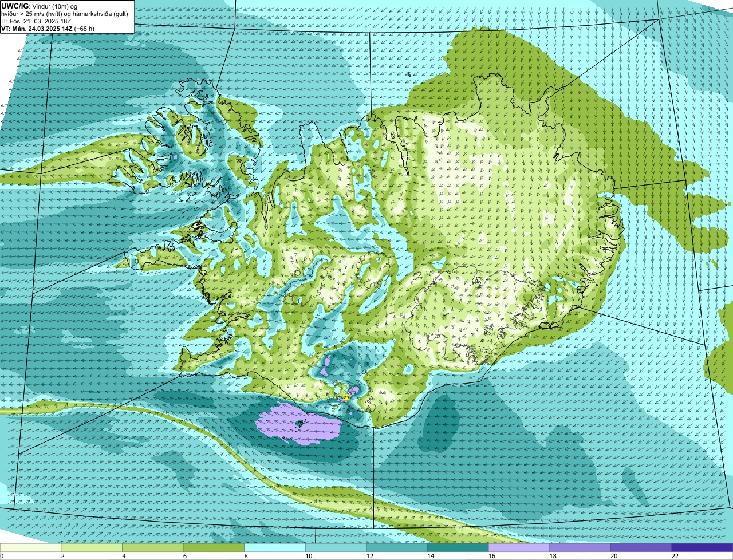Pick the 18–20 m/s purple legend swatch
This screenshot has height=560, width=733.
tap(580, 547)
